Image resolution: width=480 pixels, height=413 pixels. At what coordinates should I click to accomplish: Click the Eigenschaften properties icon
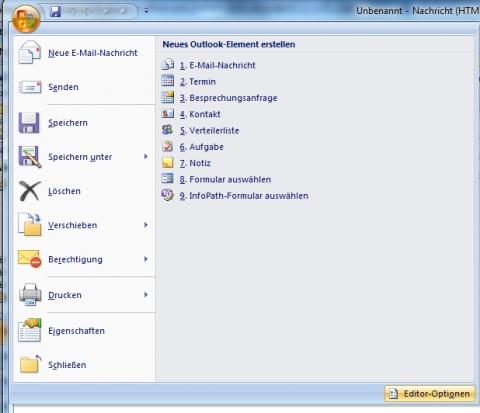pyautogui.click(x=30, y=330)
